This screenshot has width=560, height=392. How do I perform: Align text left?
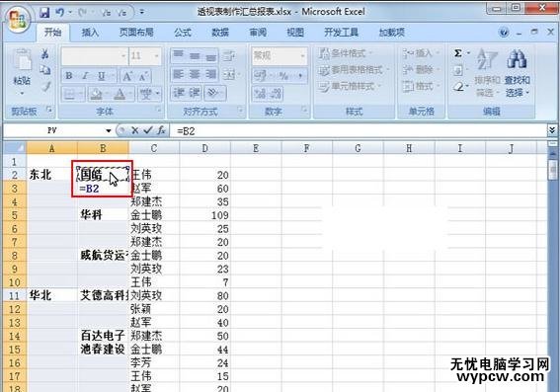click(x=179, y=74)
